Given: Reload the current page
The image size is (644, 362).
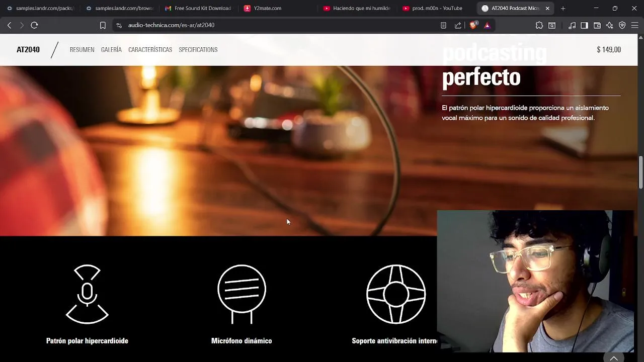Looking at the screenshot, I should pos(34,25).
